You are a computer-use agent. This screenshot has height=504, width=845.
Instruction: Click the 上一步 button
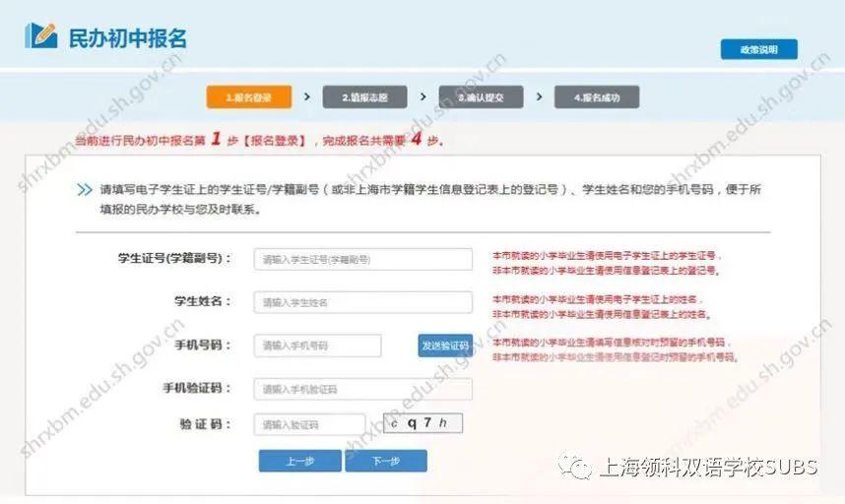point(300,461)
